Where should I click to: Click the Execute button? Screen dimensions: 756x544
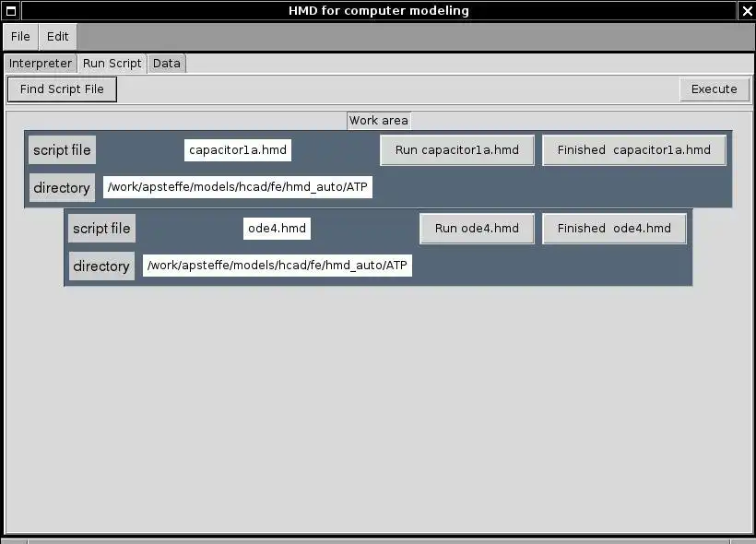[715, 89]
